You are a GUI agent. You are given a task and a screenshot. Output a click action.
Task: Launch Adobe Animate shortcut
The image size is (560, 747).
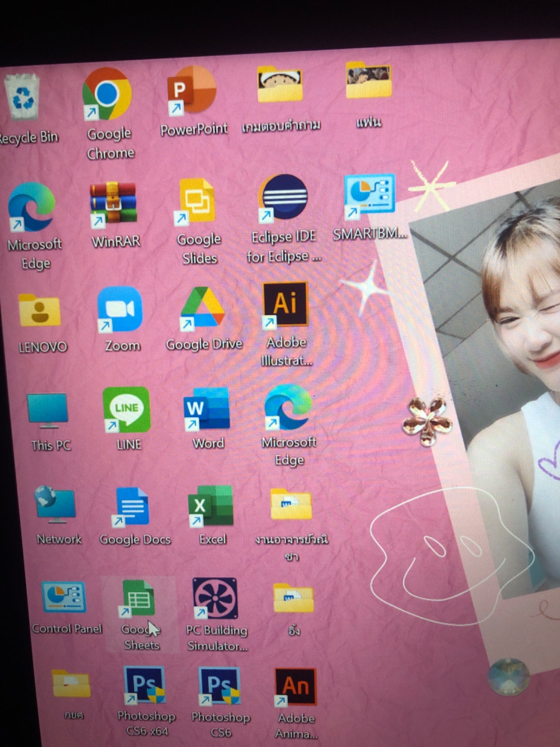pos(295,688)
